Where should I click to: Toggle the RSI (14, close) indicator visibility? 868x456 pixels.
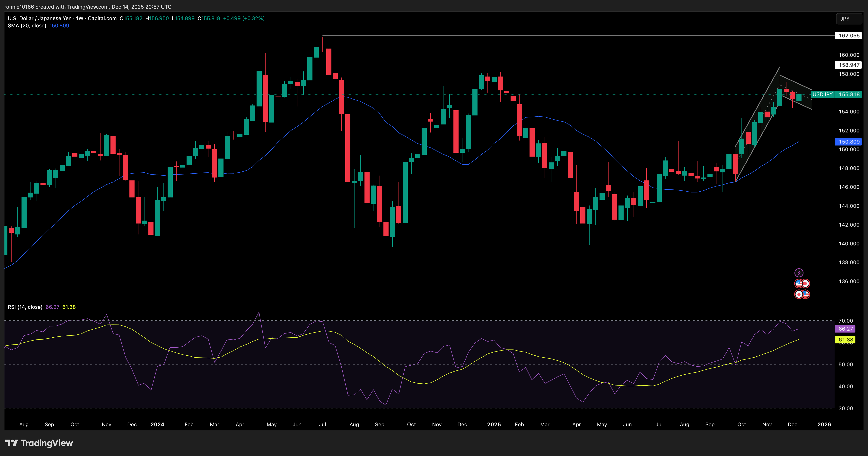25,307
